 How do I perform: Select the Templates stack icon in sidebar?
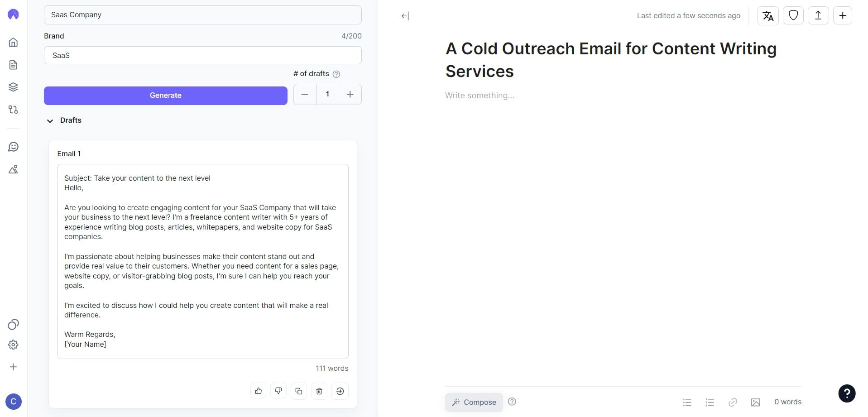(13, 87)
